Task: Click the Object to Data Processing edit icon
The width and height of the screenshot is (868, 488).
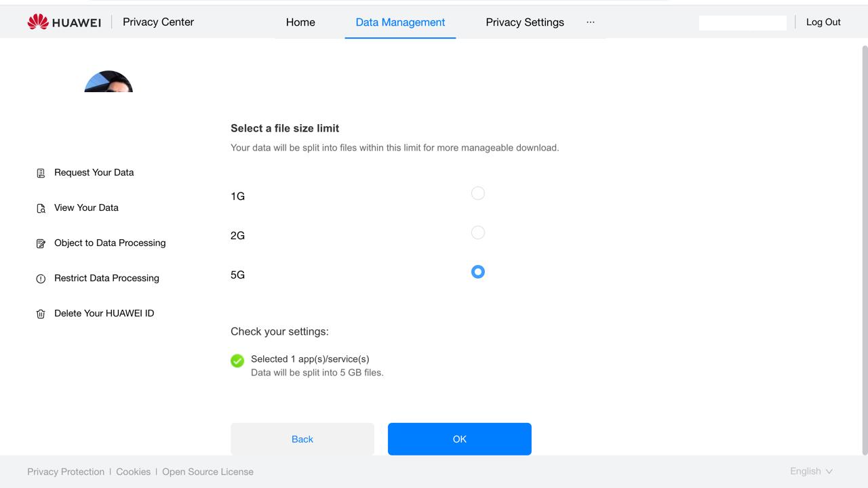Action: tap(41, 243)
